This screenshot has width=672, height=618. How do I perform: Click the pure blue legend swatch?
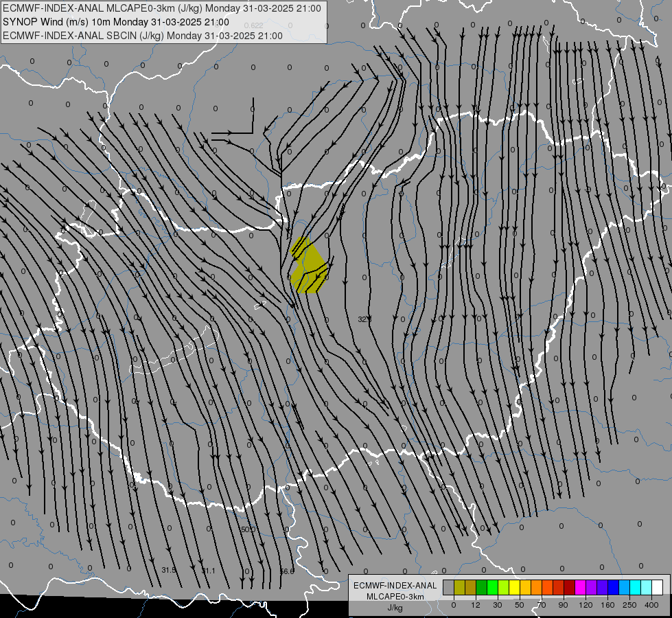(613, 587)
